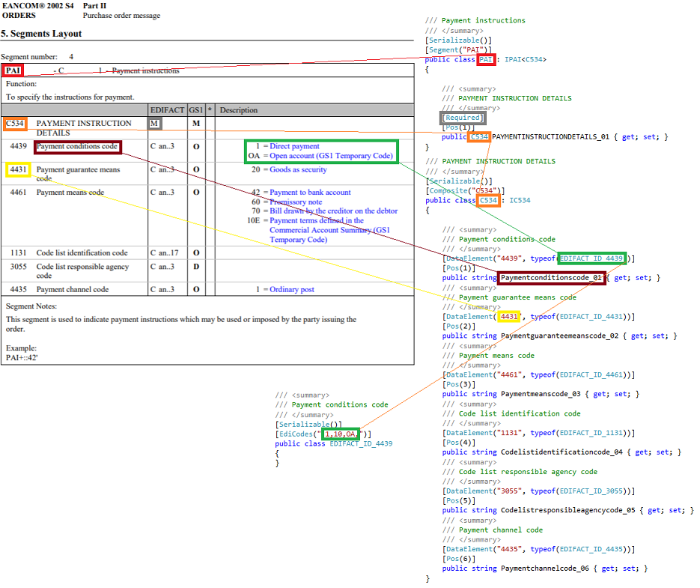The width and height of the screenshot is (700, 588).
Task: Select the "Direct payment" code description
Action: point(294,146)
